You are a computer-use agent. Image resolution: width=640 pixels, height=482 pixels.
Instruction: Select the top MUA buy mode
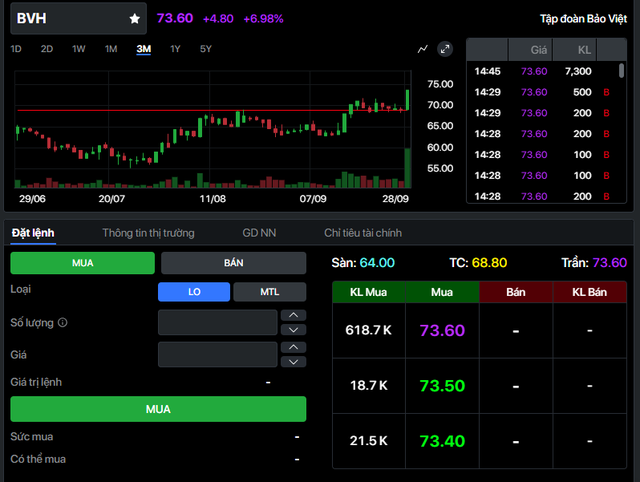tap(82, 263)
